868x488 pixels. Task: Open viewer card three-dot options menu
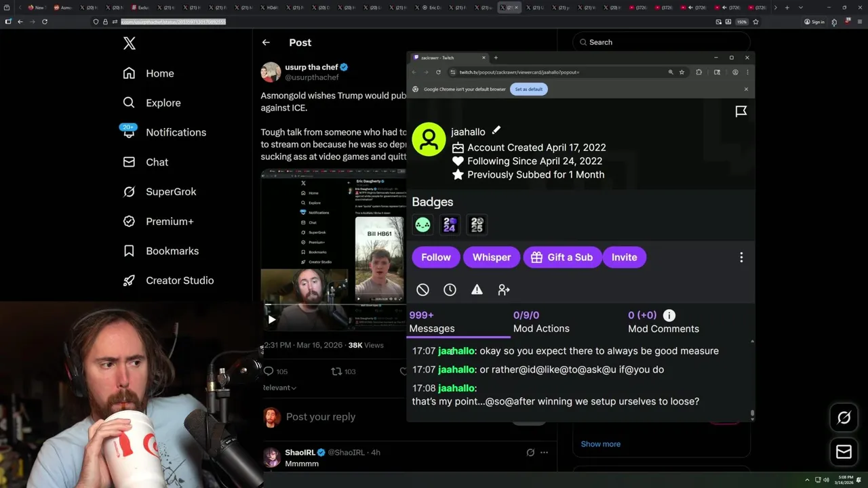click(x=741, y=258)
